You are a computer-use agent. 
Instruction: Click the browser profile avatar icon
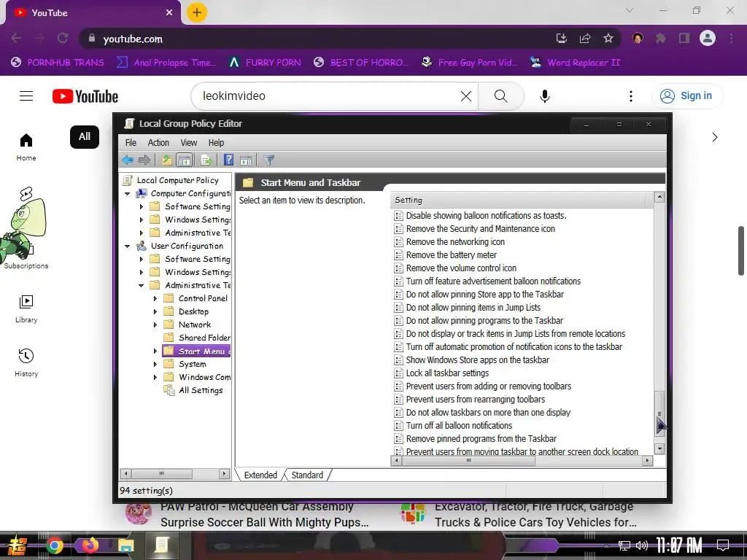(708, 38)
